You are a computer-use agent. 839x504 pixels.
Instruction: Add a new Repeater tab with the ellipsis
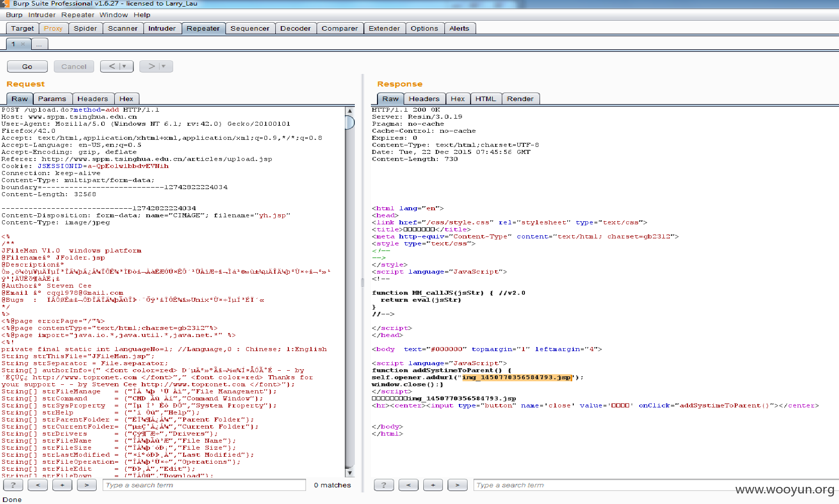tap(39, 44)
